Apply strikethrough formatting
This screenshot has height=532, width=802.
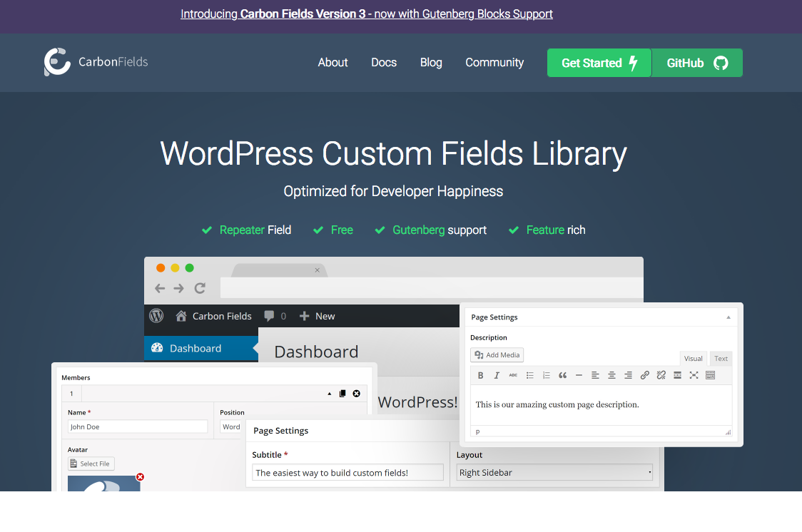point(513,375)
